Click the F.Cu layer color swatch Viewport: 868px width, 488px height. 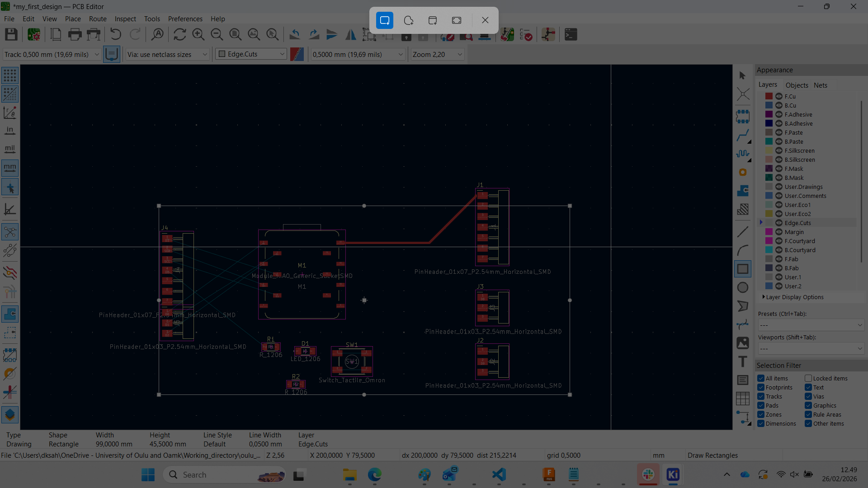point(768,96)
